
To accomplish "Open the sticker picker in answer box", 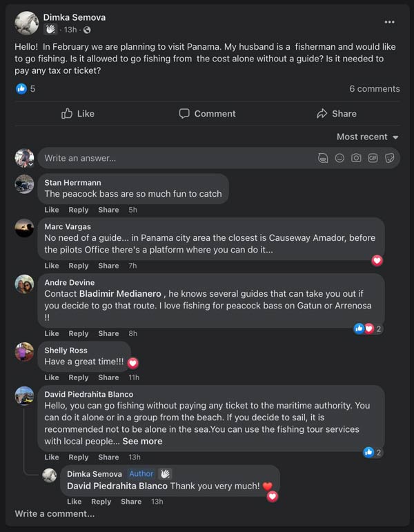I will click(389, 158).
